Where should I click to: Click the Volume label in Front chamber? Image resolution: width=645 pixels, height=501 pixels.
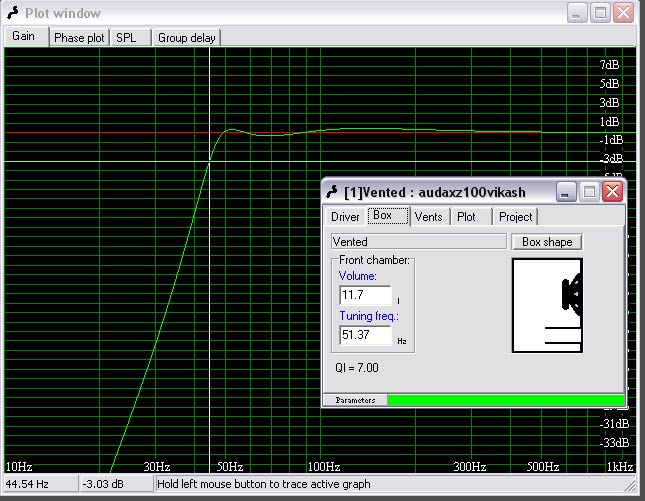coord(357,276)
